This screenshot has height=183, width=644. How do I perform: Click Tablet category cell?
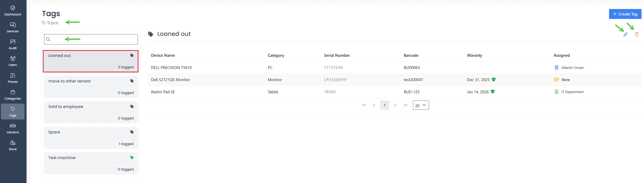273,92
